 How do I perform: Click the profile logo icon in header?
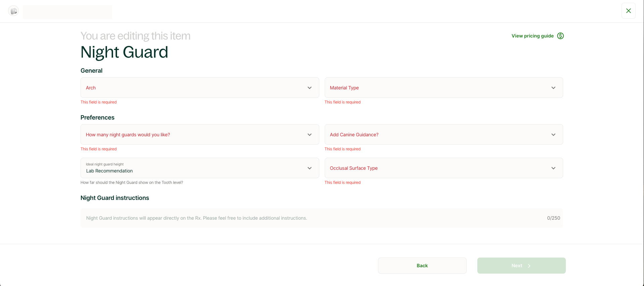point(13,11)
